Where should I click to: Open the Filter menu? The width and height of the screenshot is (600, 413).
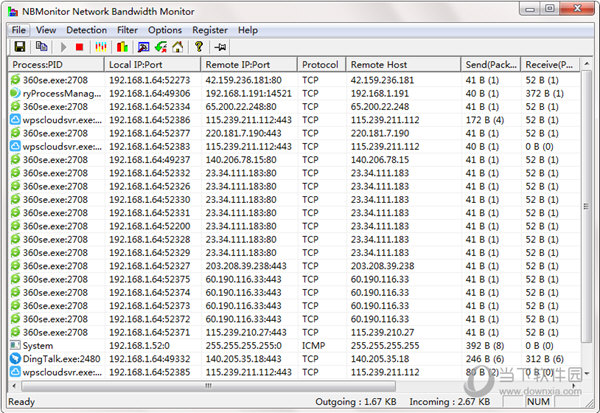tap(127, 30)
